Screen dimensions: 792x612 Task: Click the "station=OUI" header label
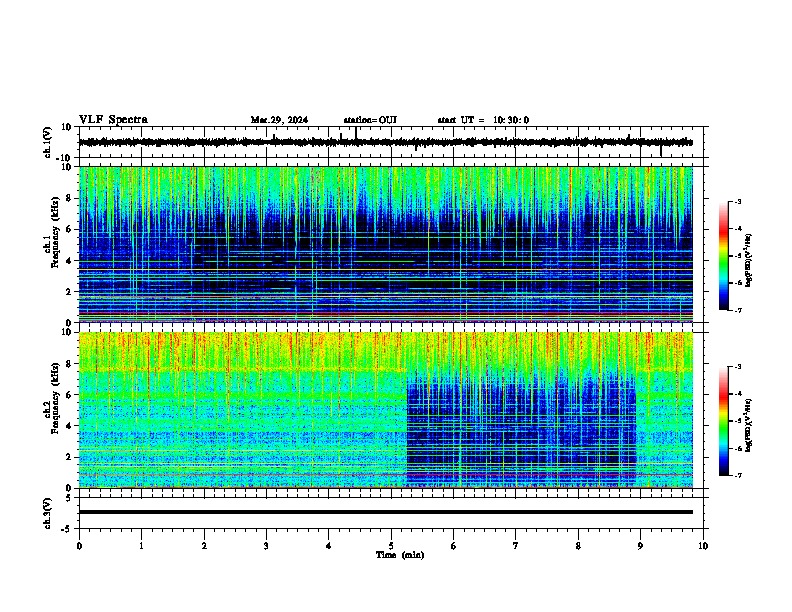pos(370,120)
